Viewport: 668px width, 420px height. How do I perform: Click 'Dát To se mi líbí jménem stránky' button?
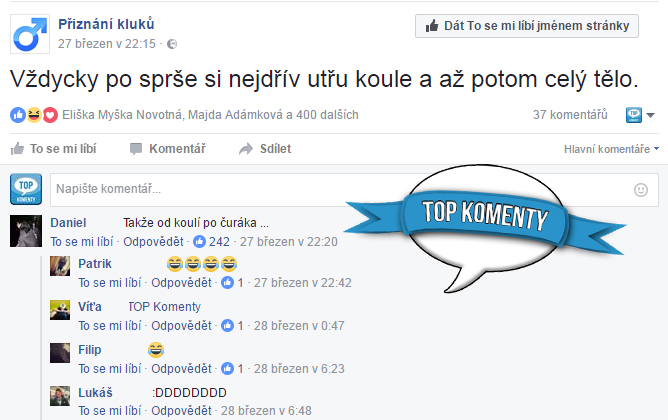527,26
